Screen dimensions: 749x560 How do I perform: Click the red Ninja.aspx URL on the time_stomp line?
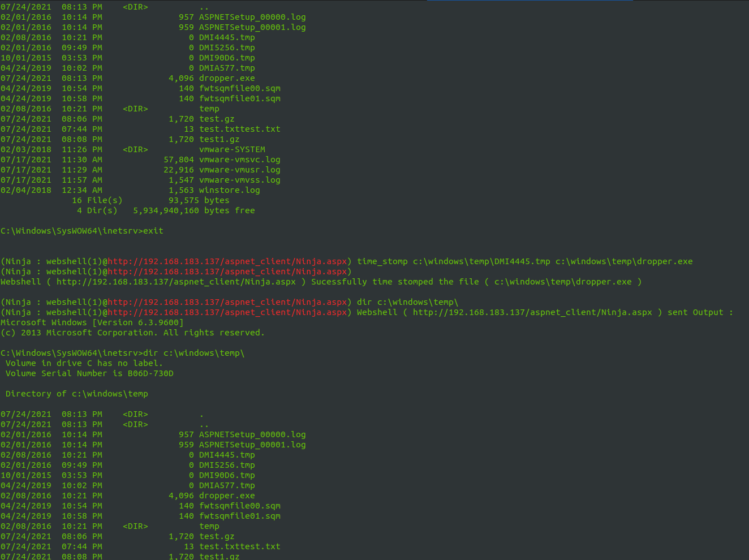[227, 261]
